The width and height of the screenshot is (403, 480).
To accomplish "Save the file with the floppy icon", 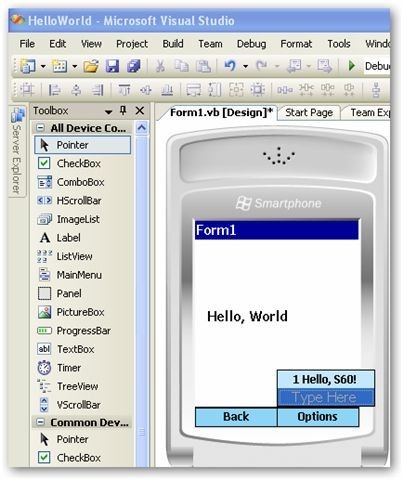I will [x=112, y=66].
